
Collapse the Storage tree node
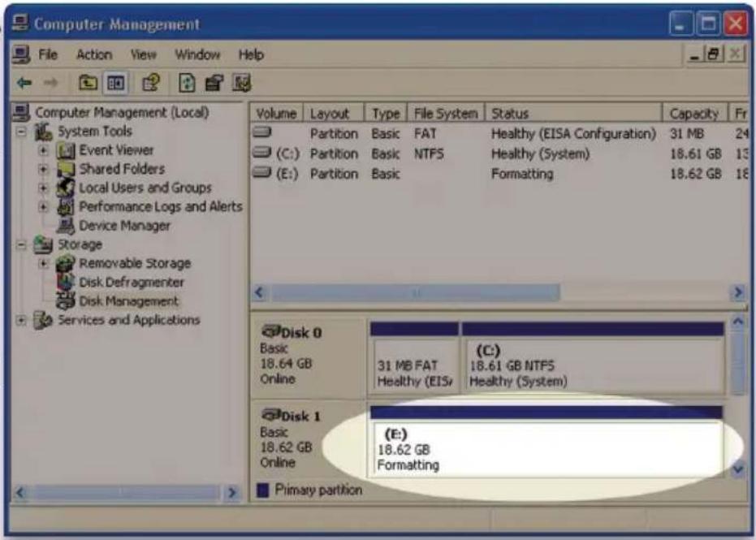21,245
